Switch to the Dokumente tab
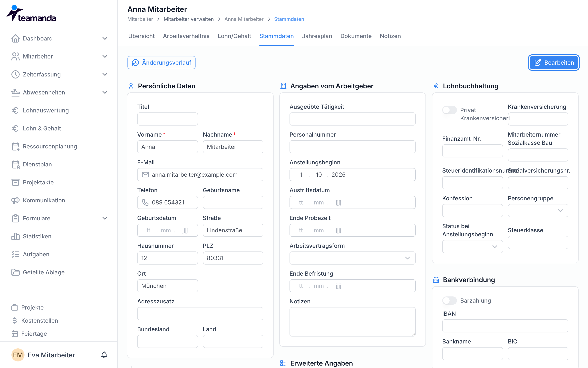Image resolution: width=588 pixels, height=368 pixels. tap(356, 36)
